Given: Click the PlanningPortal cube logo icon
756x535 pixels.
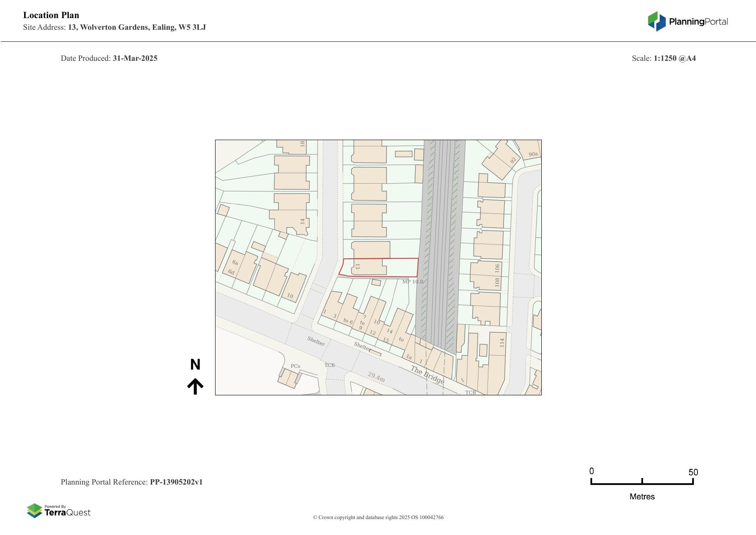Looking at the screenshot, I should pos(657,21).
